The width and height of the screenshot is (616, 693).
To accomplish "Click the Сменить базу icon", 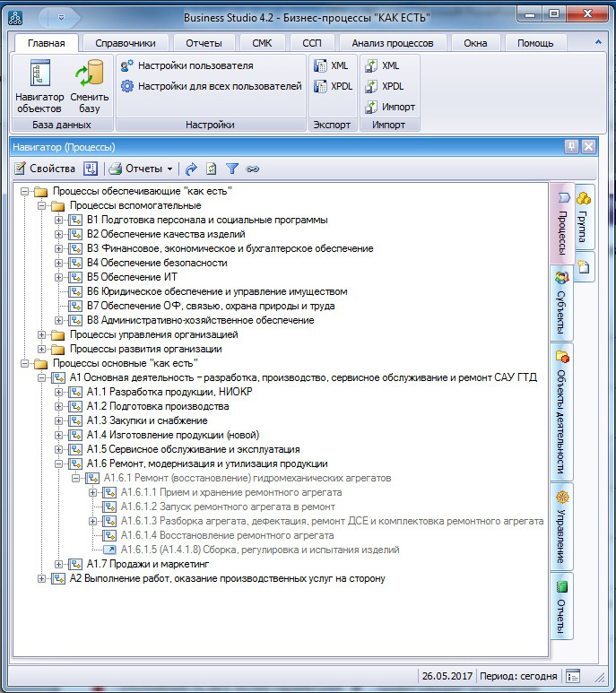I will pos(89,87).
